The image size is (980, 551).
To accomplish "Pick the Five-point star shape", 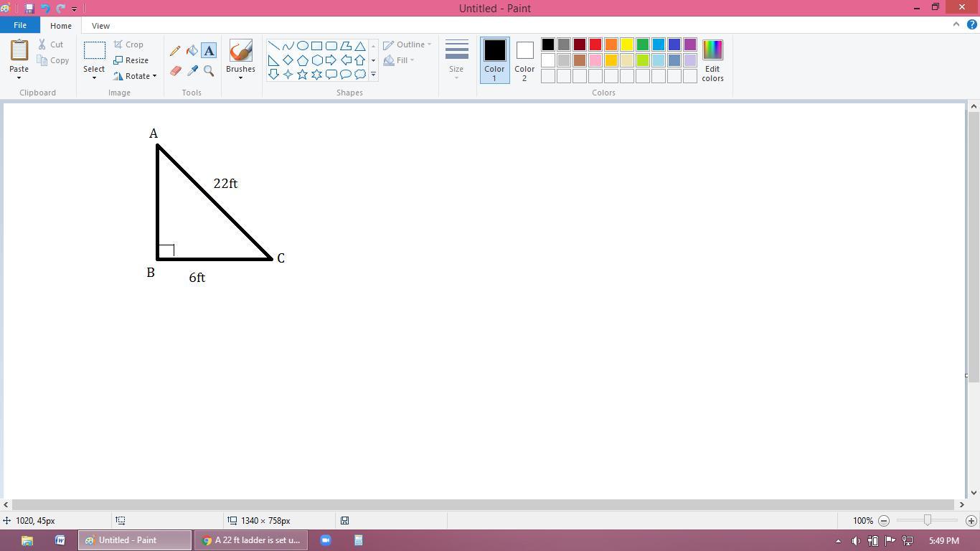I will [x=302, y=74].
